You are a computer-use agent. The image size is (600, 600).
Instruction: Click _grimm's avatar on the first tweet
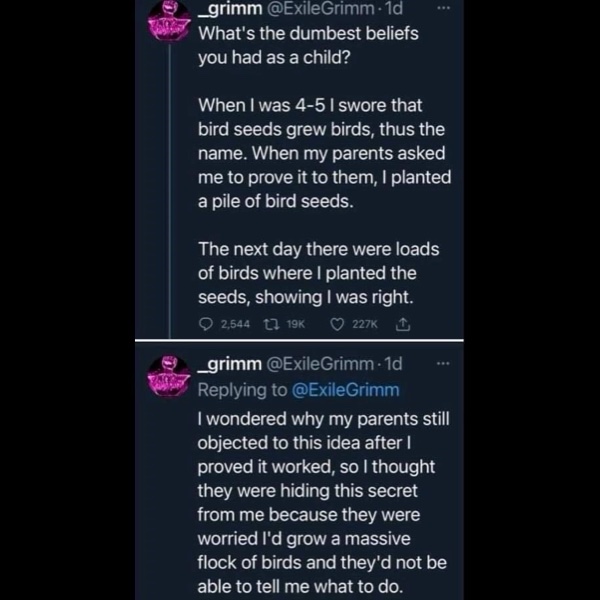[170, 22]
